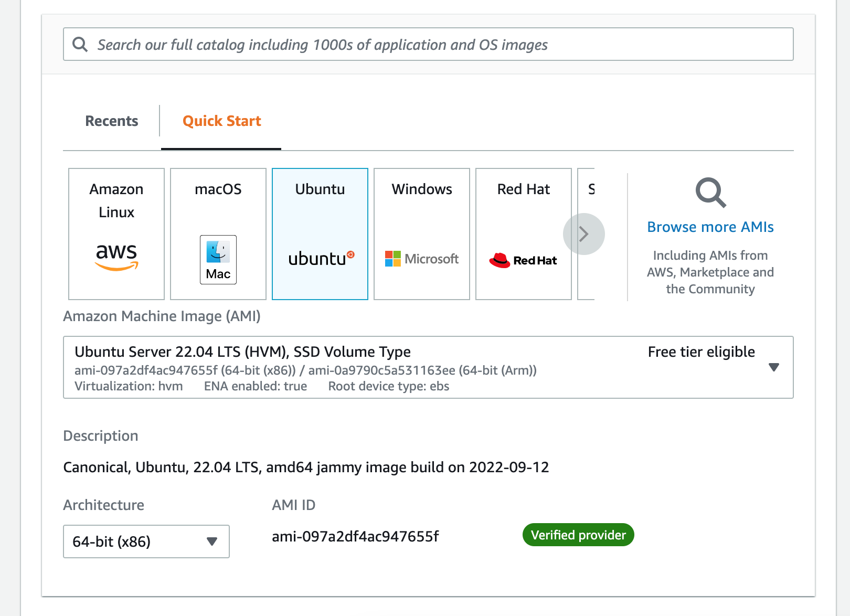850x616 pixels.
Task: Click the Verified provider badge
Action: [x=578, y=535]
